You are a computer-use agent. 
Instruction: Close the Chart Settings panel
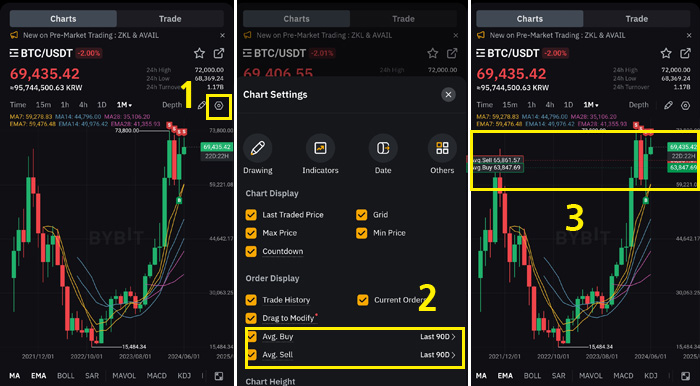click(448, 95)
